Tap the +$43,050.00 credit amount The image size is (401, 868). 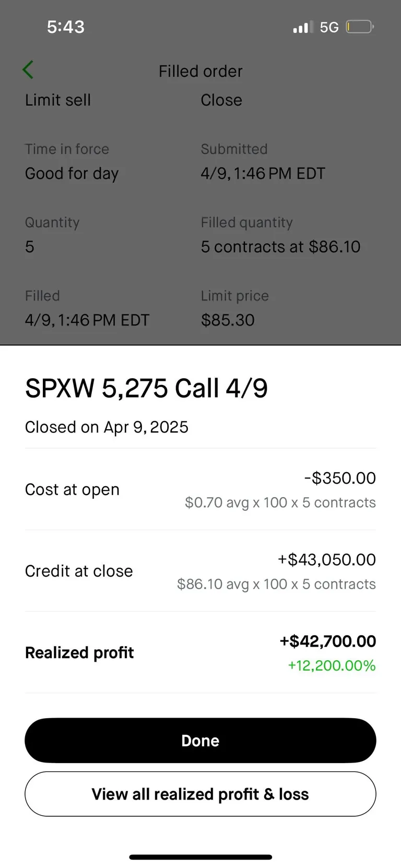326,559
